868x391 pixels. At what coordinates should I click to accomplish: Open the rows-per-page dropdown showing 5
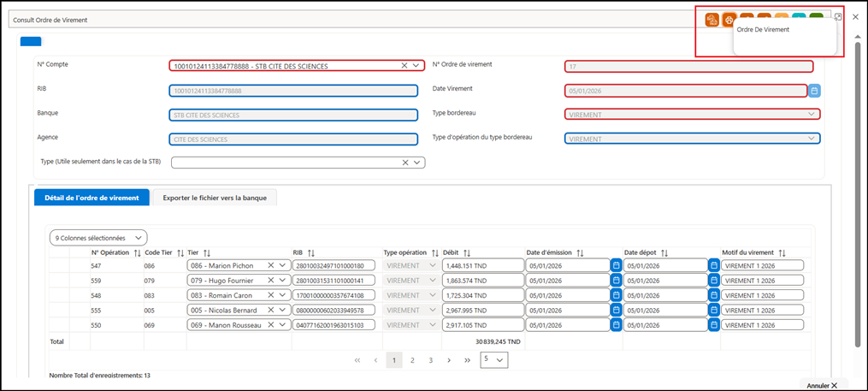tap(494, 359)
